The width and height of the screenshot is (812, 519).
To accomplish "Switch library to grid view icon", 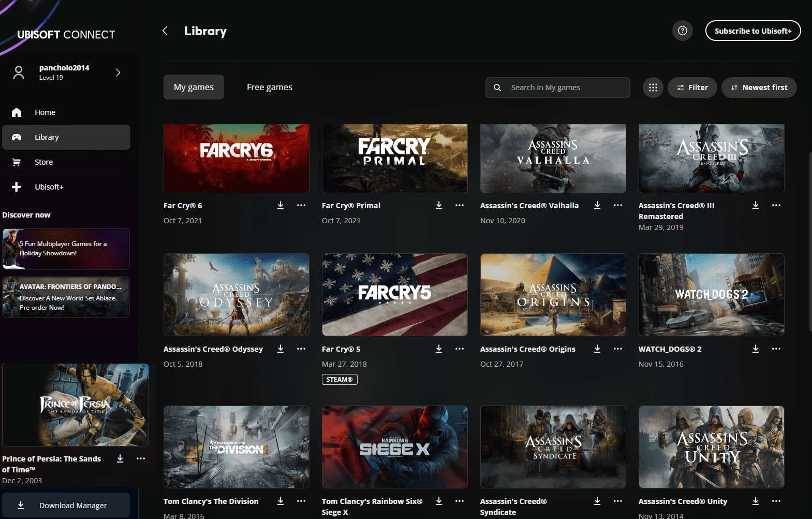I will coord(653,88).
